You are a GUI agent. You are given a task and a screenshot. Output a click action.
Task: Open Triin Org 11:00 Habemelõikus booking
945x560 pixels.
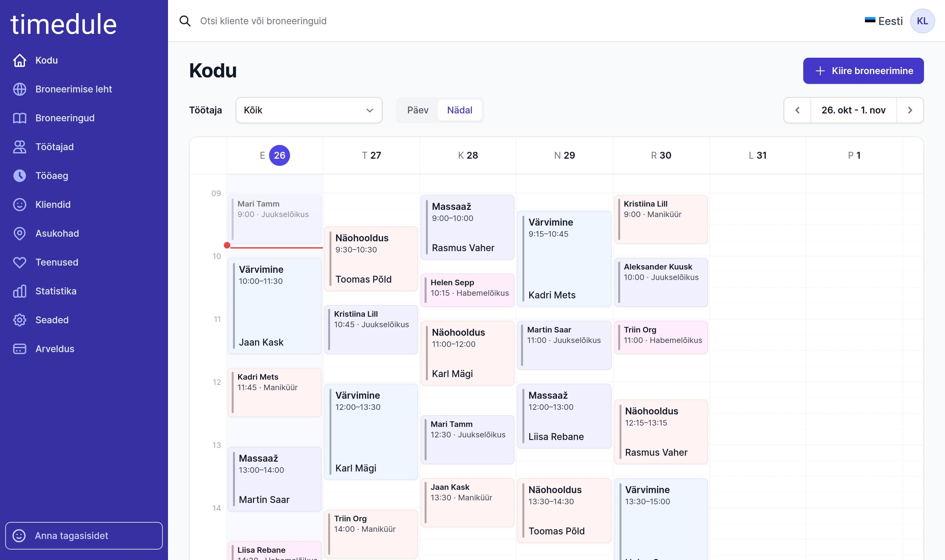pos(661,337)
